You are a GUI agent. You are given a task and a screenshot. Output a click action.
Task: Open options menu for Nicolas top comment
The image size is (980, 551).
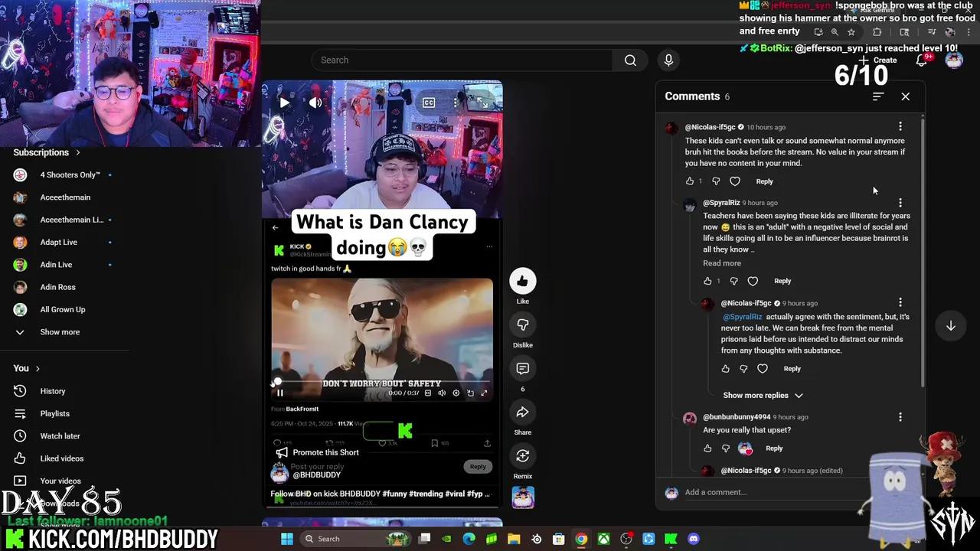(x=900, y=127)
